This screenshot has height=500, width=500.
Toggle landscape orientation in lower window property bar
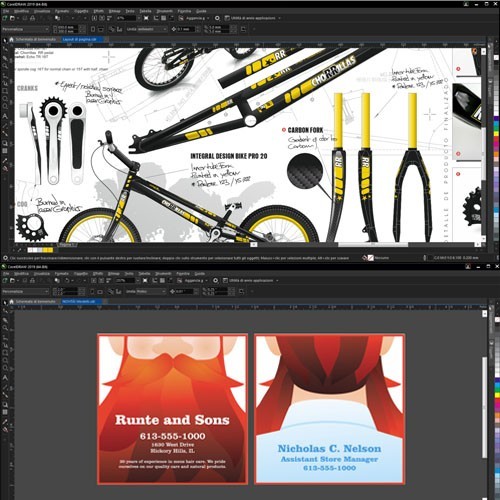tap(100, 291)
